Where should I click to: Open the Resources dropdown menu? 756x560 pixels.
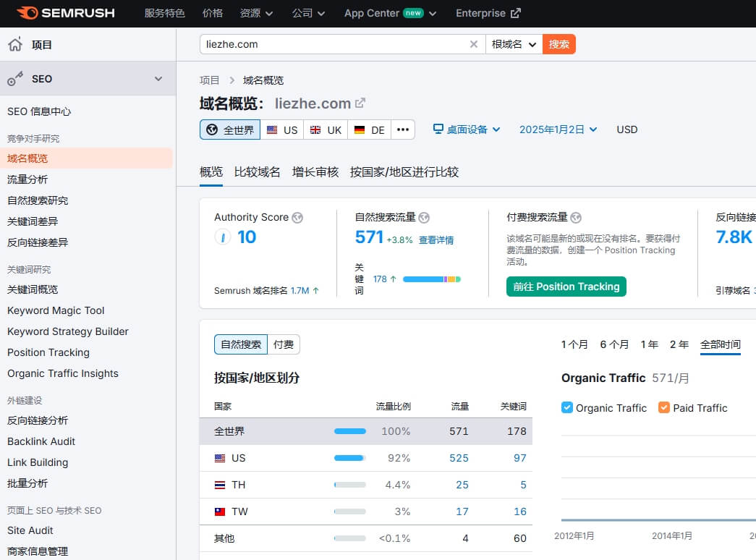pyautogui.click(x=257, y=13)
